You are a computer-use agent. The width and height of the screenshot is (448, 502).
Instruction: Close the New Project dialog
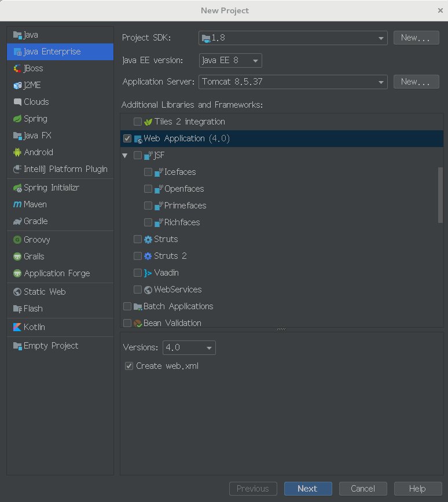(440, 10)
